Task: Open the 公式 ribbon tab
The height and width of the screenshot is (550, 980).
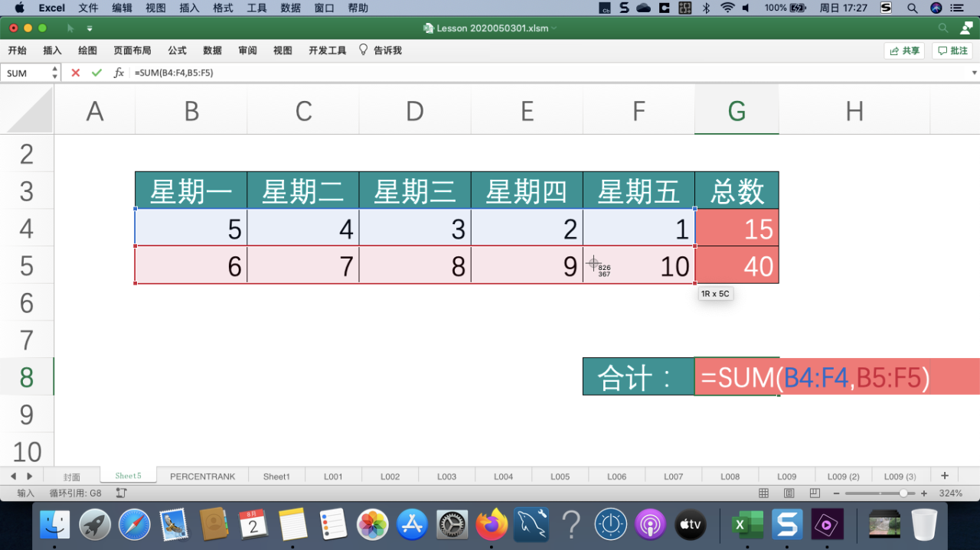Action: (x=177, y=50)
